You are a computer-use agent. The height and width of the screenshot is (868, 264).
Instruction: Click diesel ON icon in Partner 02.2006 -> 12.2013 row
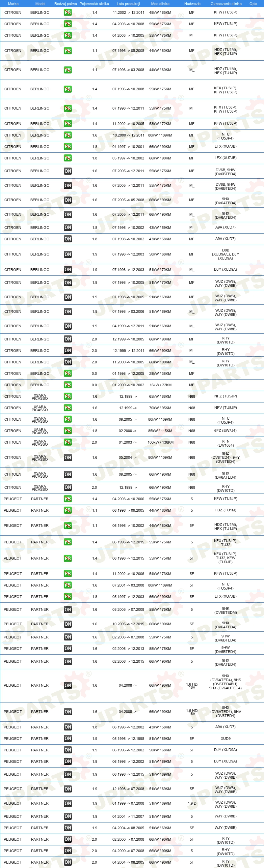coord(68,649)
